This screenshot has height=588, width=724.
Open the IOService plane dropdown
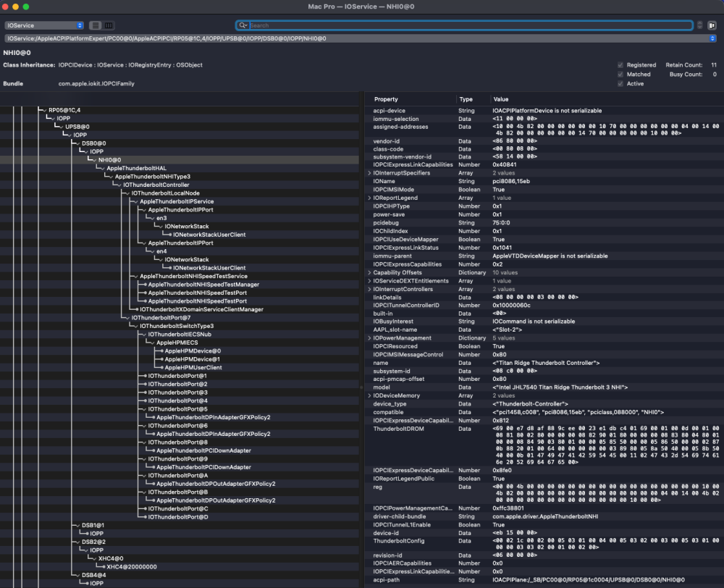click(44, 25)
